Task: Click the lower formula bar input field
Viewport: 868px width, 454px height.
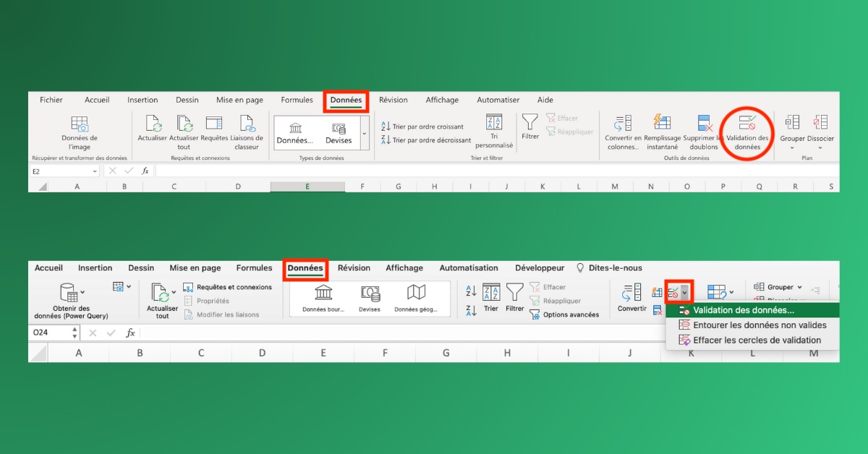Action: pyautogui.click(x=488, y=333)
